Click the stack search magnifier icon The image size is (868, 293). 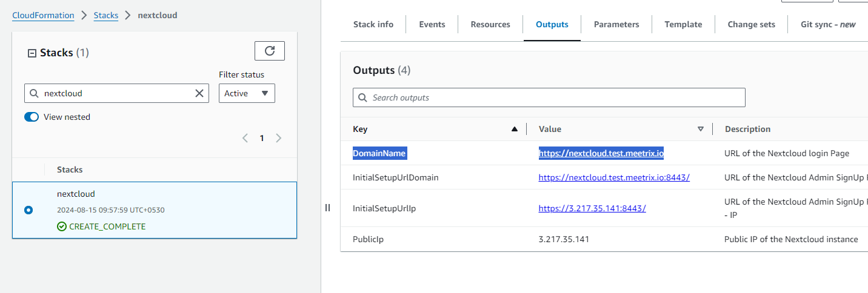pos(33,93)
